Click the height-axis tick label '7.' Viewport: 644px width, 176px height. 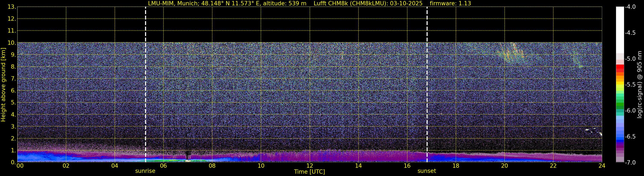point(13,79)
